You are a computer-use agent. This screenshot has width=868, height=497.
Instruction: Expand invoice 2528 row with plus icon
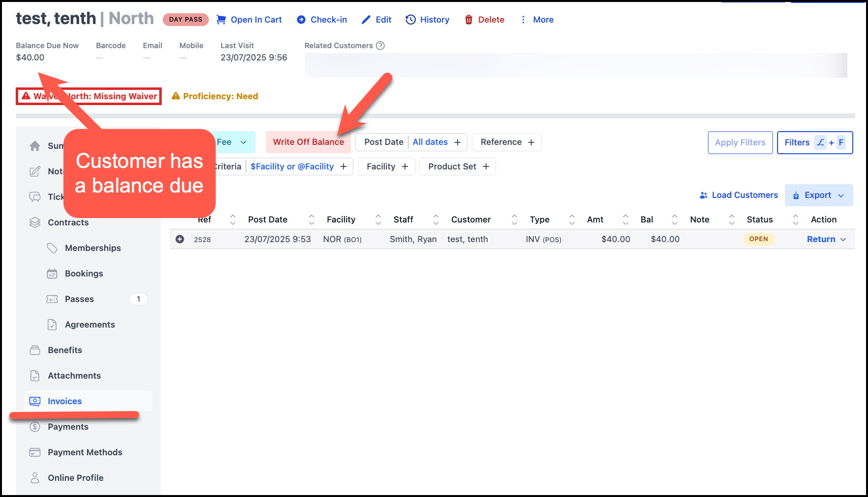coord(180,239)
